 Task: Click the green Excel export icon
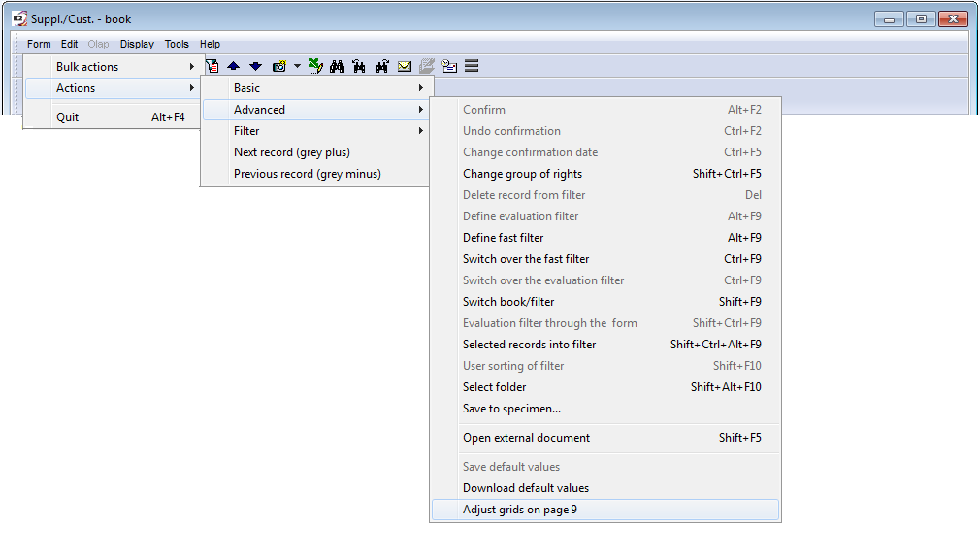[x=315, y=66]
